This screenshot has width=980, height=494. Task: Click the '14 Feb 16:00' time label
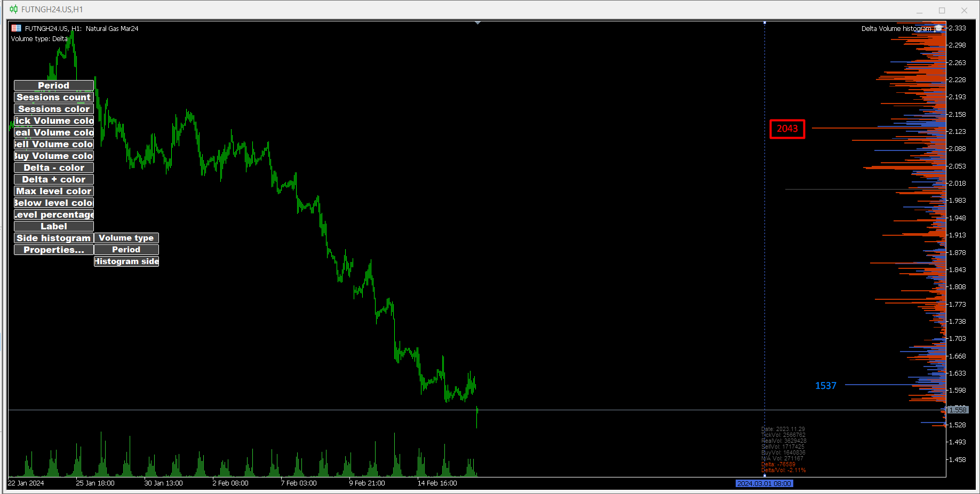437,483
